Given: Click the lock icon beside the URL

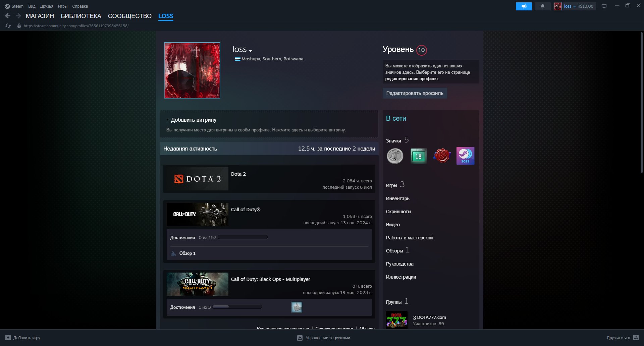Looking at the screenshot, I should (x=19, y=26).
